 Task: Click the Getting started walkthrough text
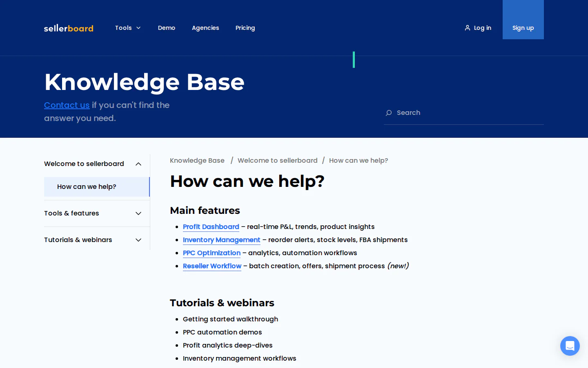click(230, 319)
